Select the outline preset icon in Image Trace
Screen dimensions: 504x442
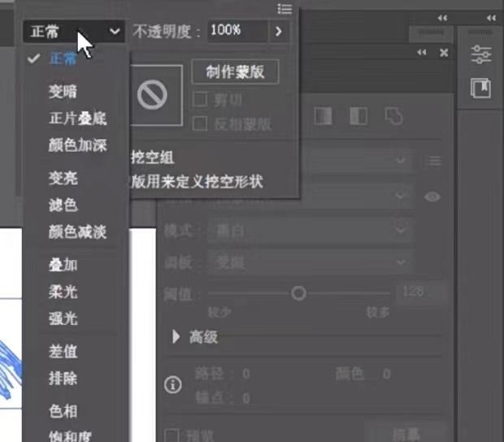pyautogui.click(x=393, y=117)
